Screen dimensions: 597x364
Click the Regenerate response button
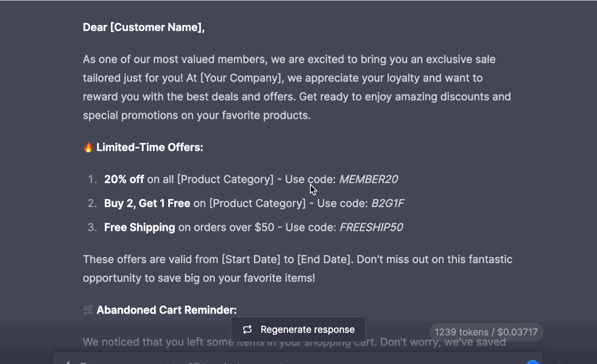(x=298, y=330)
